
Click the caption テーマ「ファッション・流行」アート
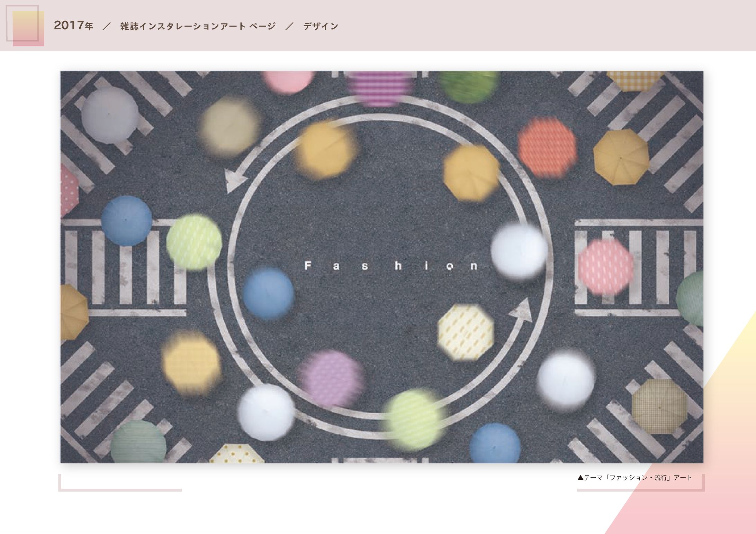click(635, 478)
